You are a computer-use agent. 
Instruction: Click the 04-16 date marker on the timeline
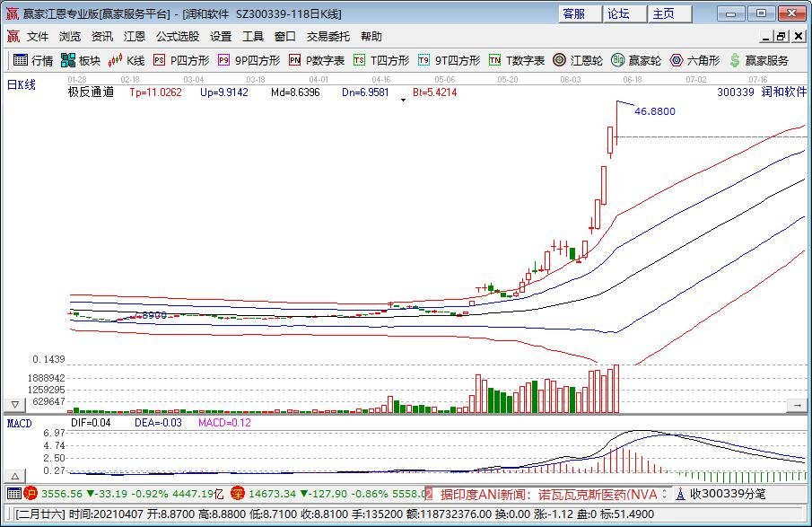[x=380, y=79]
